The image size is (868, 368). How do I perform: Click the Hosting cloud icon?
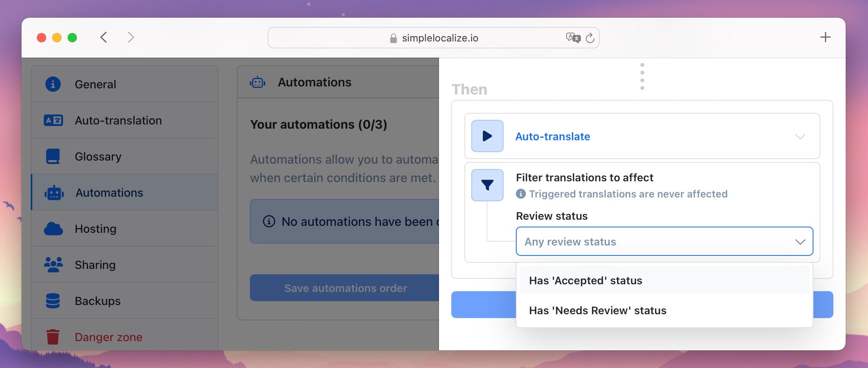53,229
